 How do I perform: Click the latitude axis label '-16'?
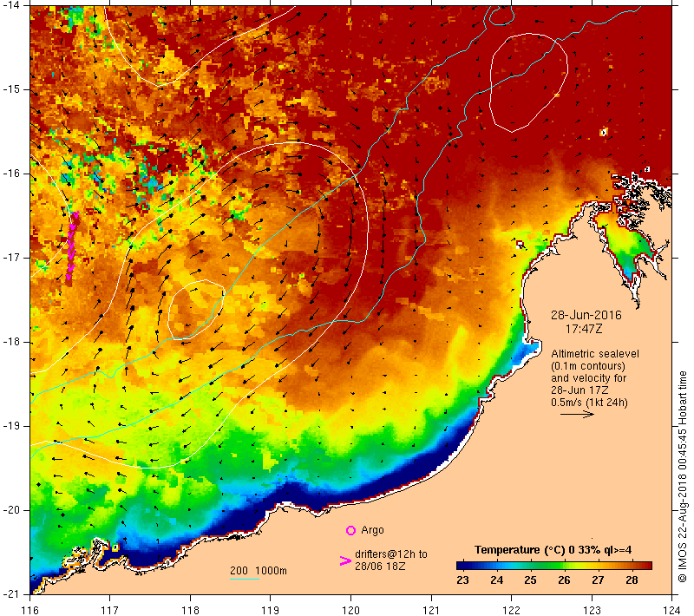(11, 174)
